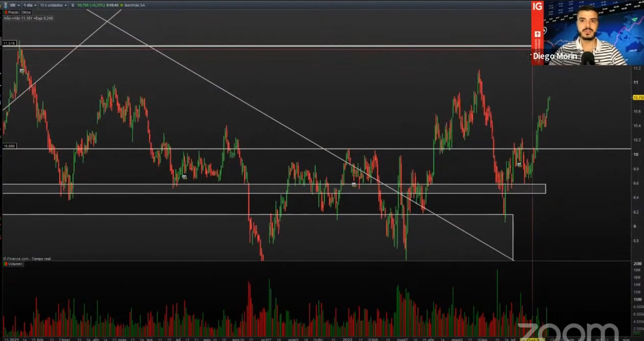The image size is (644, 341).
Task: Click the instrument info icon in toolbar
Action: point(73,5)
